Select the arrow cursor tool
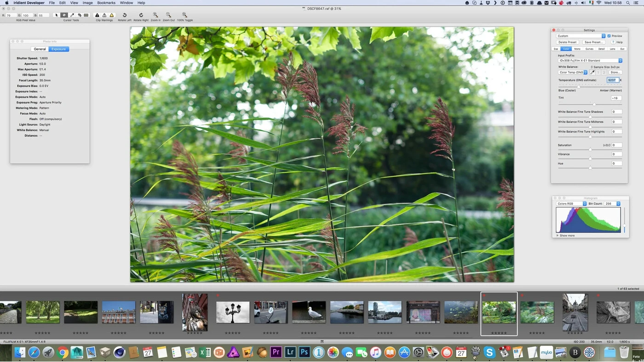Screen dimensions: 644x362 coord(57,15)
